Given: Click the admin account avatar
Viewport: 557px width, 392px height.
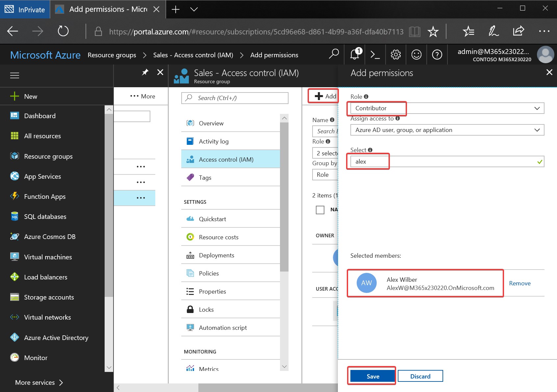Looking at the screenshot, I should pyautogui.click(x=545, y=55).
